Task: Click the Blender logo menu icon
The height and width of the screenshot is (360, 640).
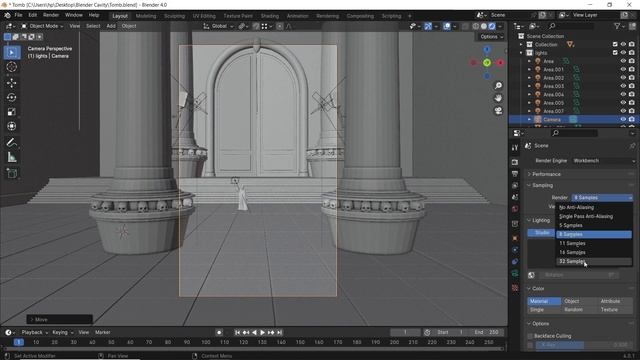Action: pyautogui.click(x=7, y=15)
